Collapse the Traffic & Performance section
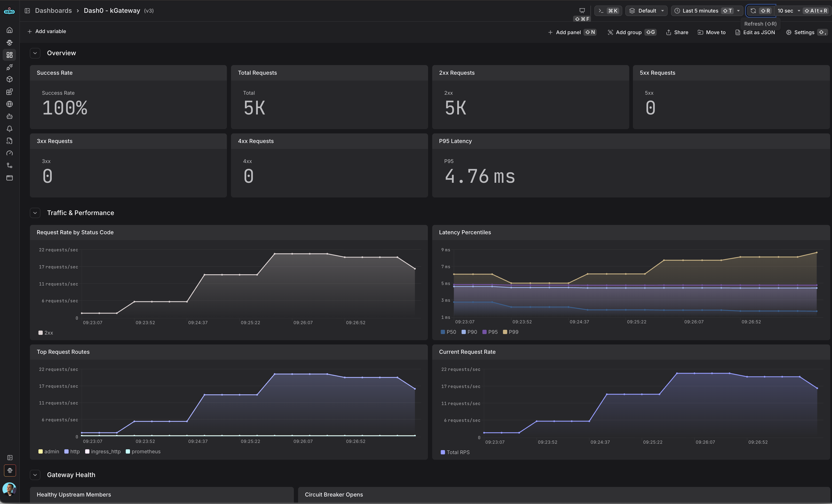This screenshot has width=832, height=504. click(x=35, y=213)
